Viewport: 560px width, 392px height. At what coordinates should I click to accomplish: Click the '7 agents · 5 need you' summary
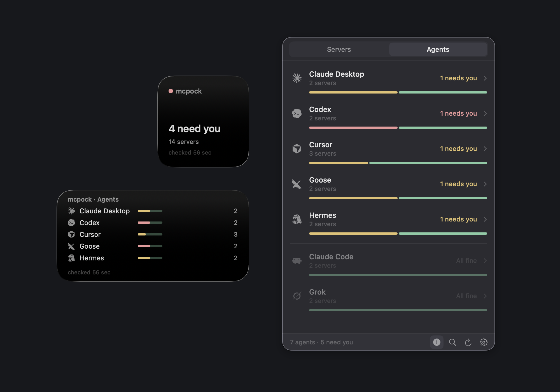[x=321, y=342]
